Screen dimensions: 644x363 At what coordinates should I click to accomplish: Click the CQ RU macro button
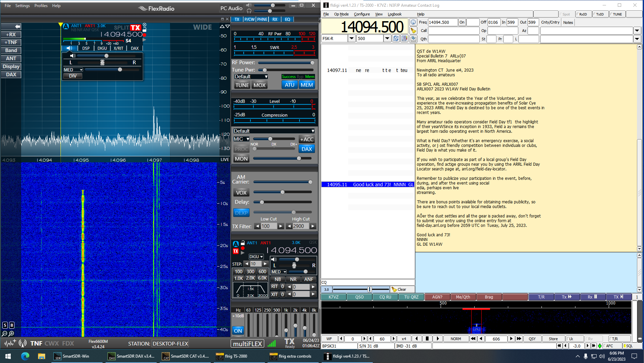tap(385, 297)
